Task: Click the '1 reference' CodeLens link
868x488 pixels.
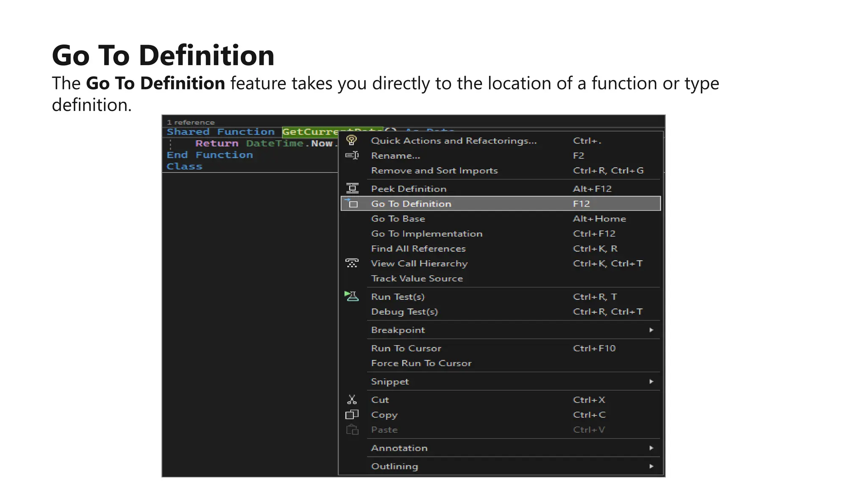Action: pos(191,122)
